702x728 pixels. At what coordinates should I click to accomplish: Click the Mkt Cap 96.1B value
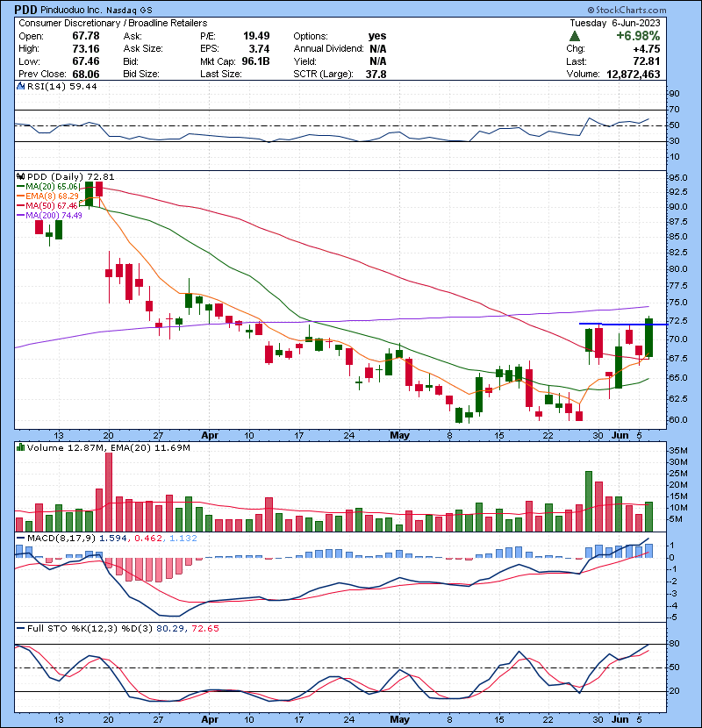tap(256, 61)
